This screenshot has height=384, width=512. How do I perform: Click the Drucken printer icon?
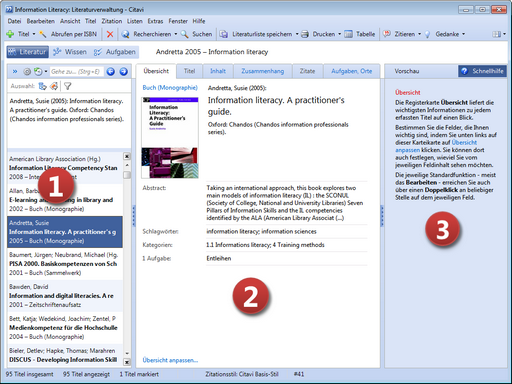(305, 34)
